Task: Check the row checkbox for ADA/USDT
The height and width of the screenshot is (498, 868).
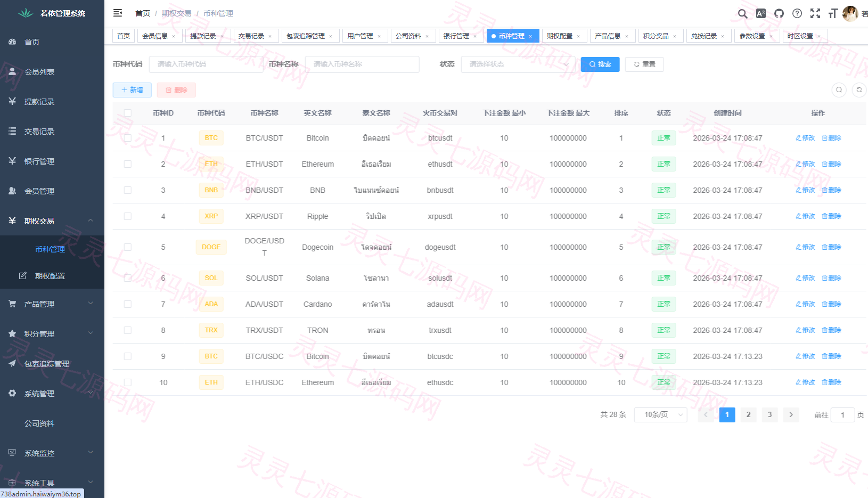Action: click(128, 304)
